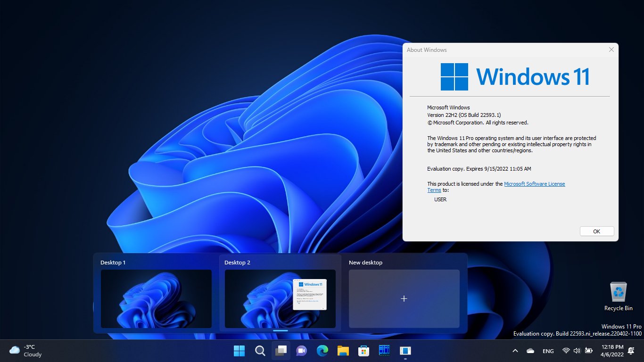Click the USER licensee text

440,199
